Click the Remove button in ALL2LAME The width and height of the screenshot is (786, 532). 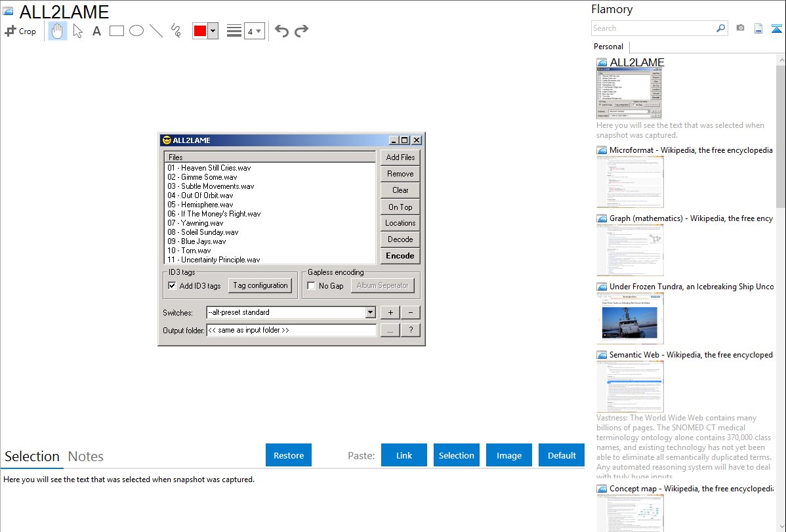400,174
